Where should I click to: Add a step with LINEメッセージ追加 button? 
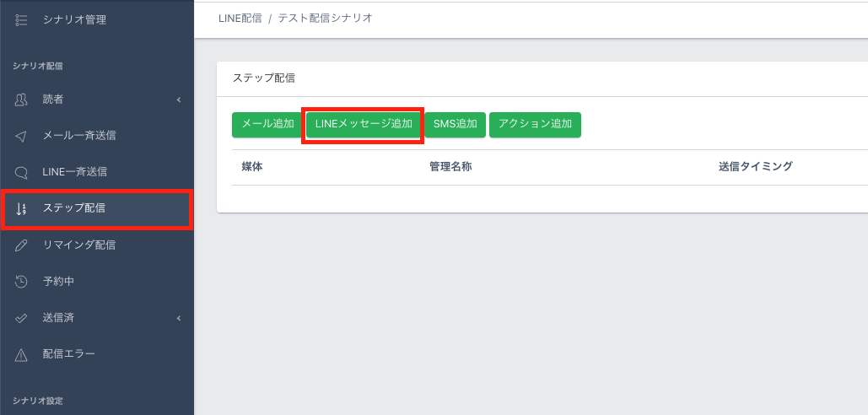[364, 124]
